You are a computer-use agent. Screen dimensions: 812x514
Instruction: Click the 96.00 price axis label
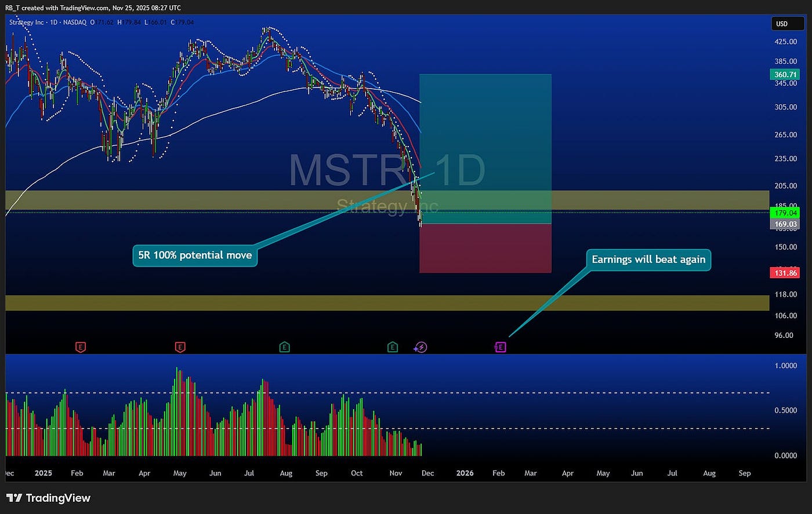pyautogui.click(x=785, y=336)
